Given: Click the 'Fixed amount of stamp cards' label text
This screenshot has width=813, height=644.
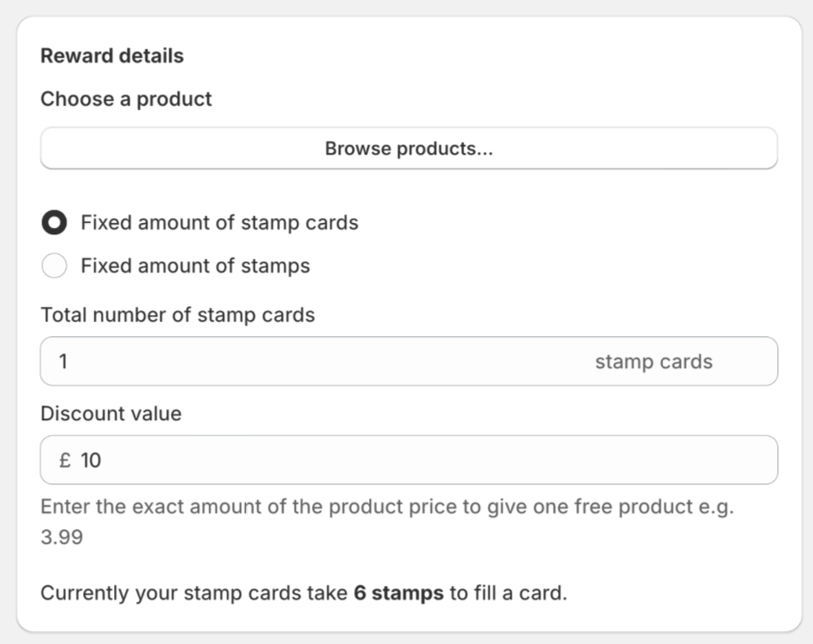Looking at the screenshot, I should point(219,222).
